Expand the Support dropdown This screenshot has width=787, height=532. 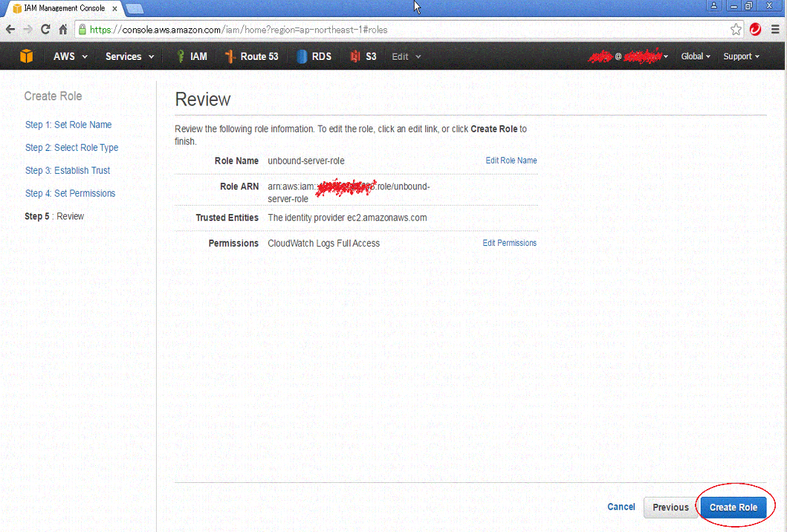point(740,56)
